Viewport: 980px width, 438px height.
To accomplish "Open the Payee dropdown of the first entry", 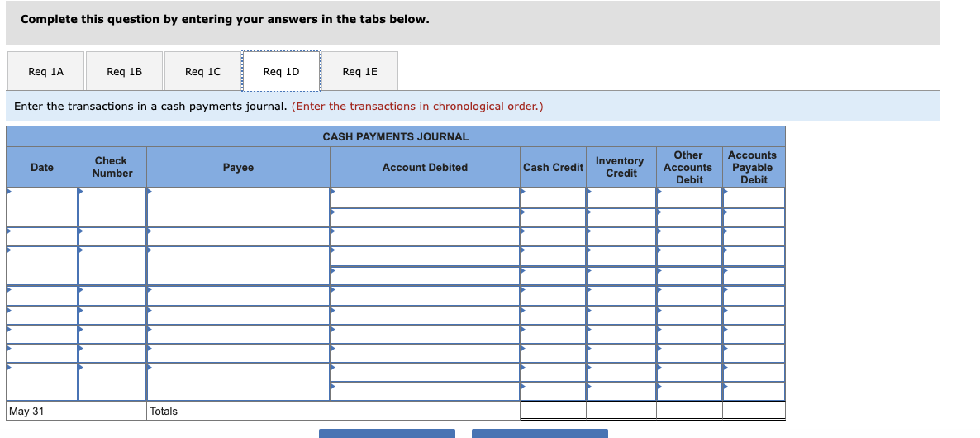I will click(x=238, y=207).
